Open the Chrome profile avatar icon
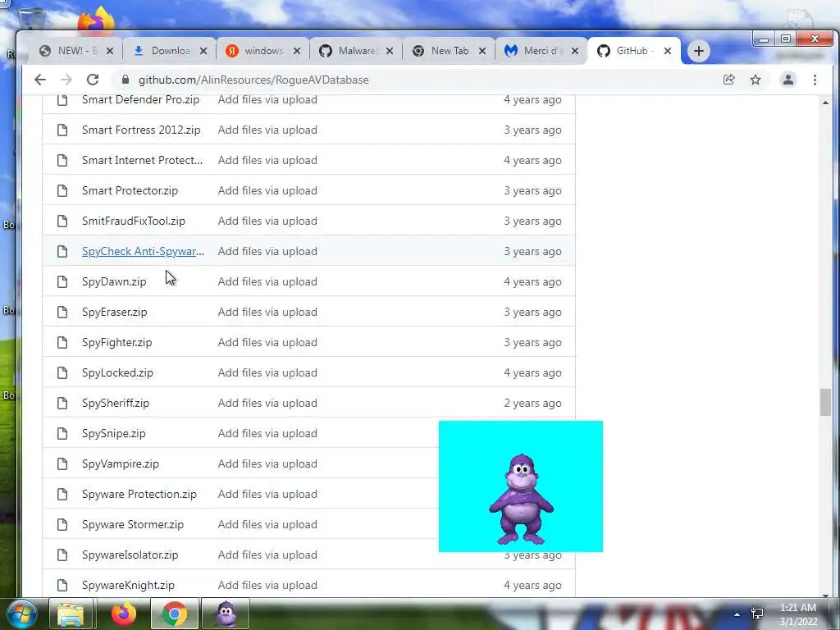 [788, 80]
